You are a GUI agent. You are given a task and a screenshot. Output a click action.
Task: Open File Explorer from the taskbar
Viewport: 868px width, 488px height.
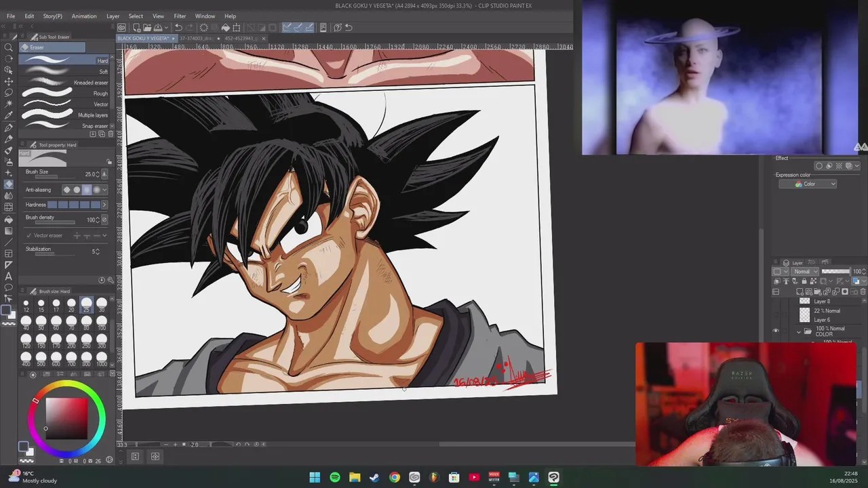click(x=355, y=478)
